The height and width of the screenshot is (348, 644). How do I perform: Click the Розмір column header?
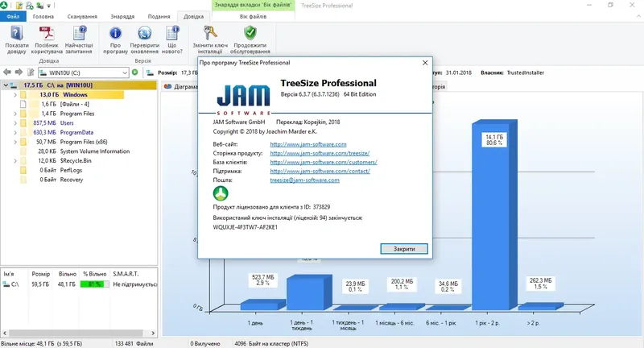(x=41, y=274)
